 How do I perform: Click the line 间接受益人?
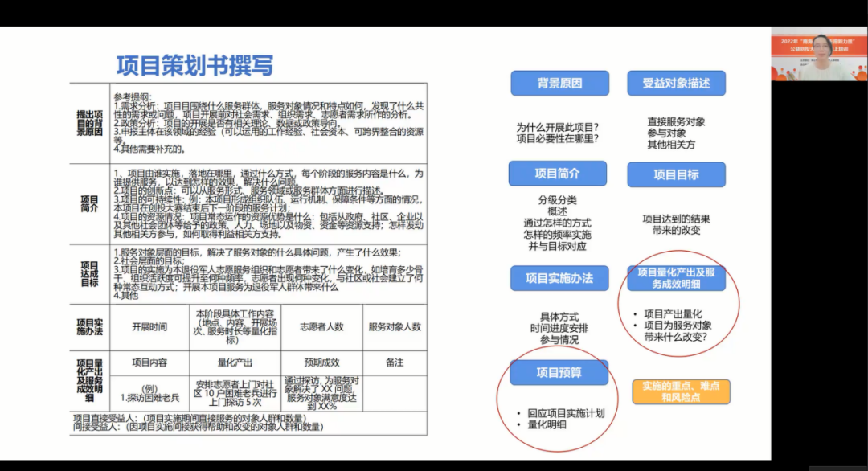click(x=199, y=427)
